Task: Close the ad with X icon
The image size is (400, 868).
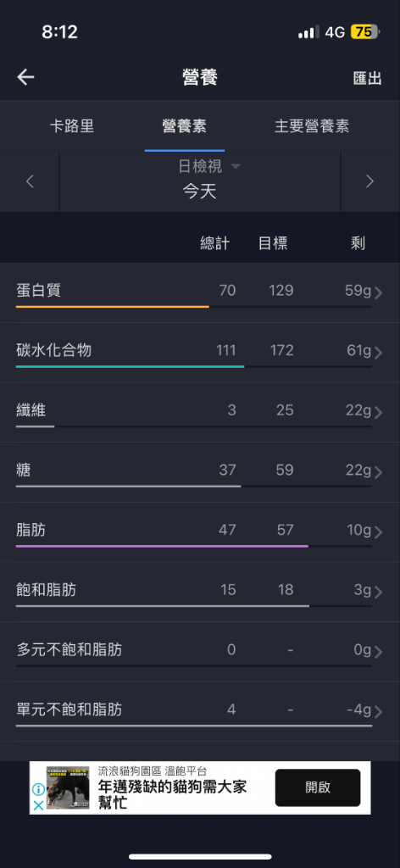Action: click(38, 805)
